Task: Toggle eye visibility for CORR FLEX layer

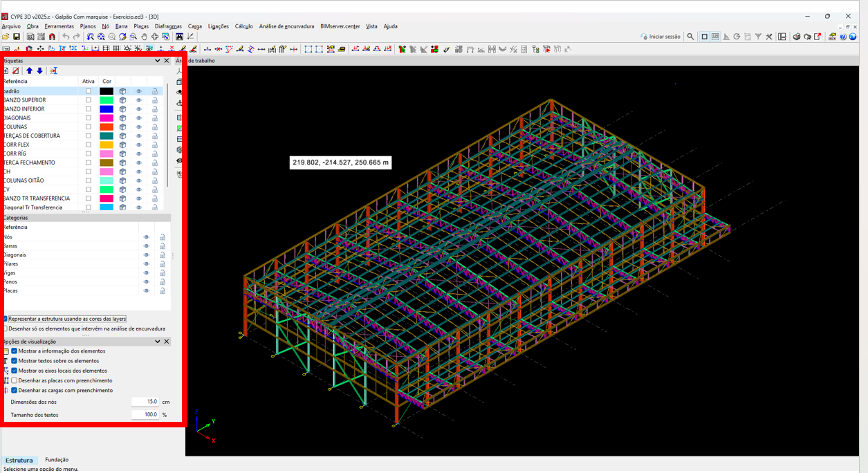Action: pos(138,145)
